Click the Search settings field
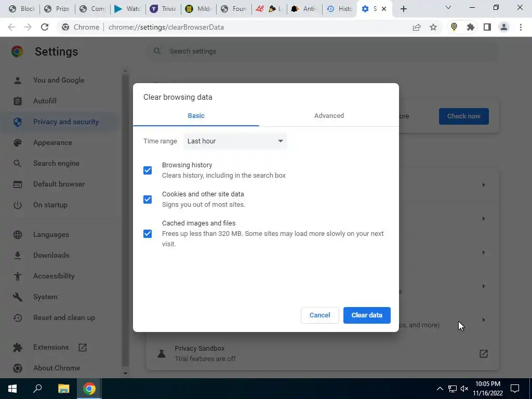 [x=322, y=51]
